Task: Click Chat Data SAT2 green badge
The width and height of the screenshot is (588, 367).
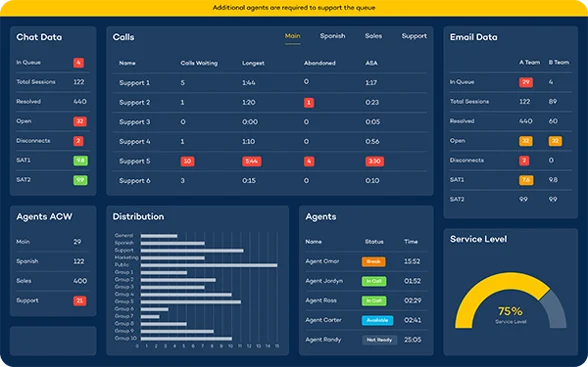Action: click(80, 180)
